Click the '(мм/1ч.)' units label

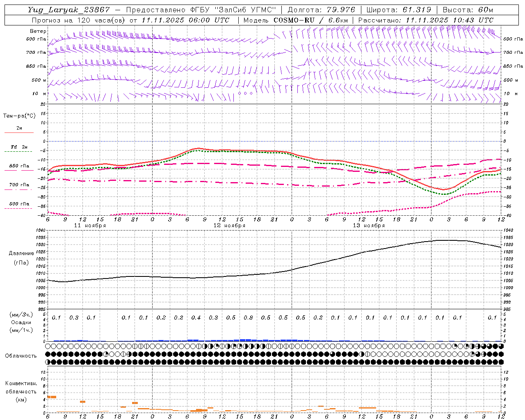[x=21, y=330]
